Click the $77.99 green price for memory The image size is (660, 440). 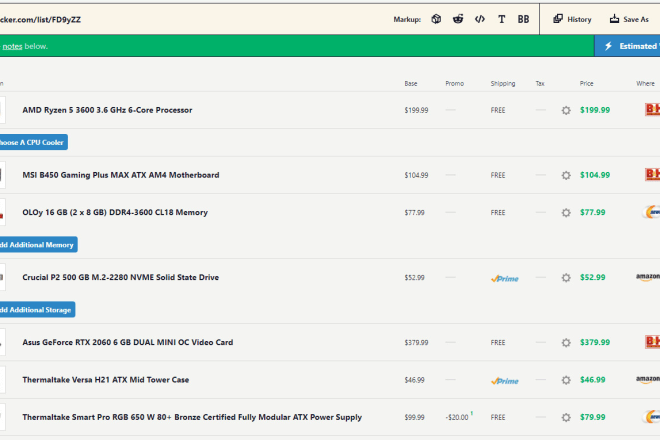[x=593, y=212]
